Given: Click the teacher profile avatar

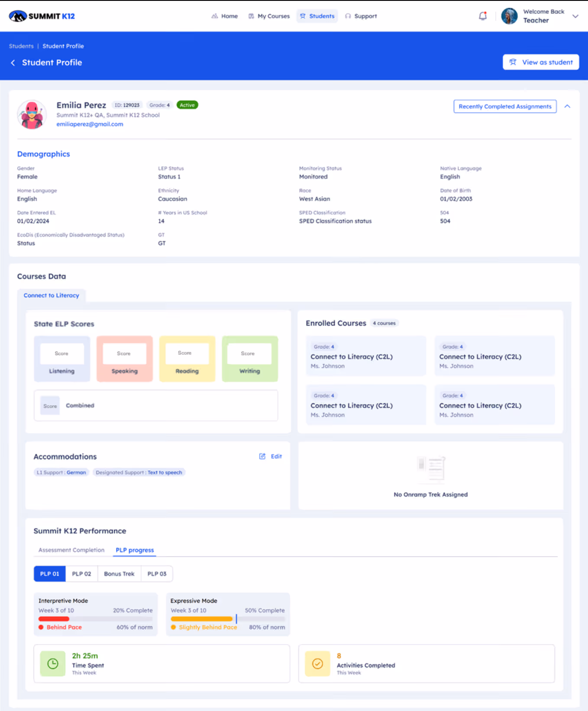Looking at the screenshot, I should tap(509, 16).
